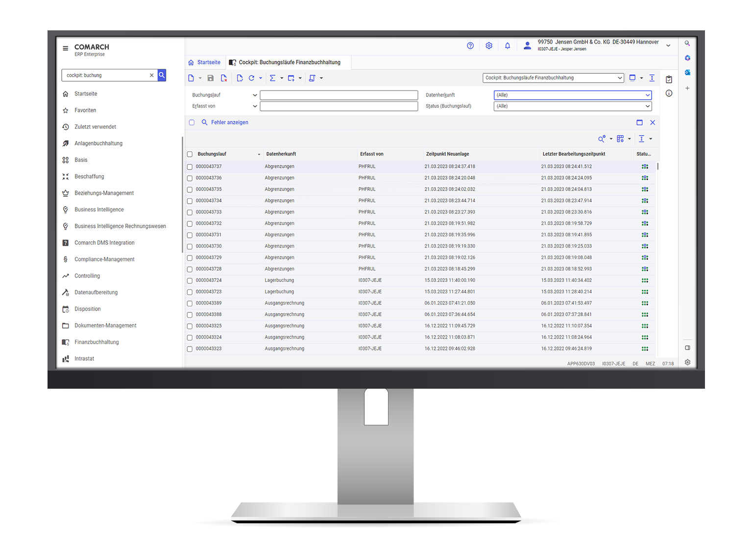Viewport: 752px width, 560px height.
Task: Expand the Erfasst von field chevron
Action: tap(255, 106)
